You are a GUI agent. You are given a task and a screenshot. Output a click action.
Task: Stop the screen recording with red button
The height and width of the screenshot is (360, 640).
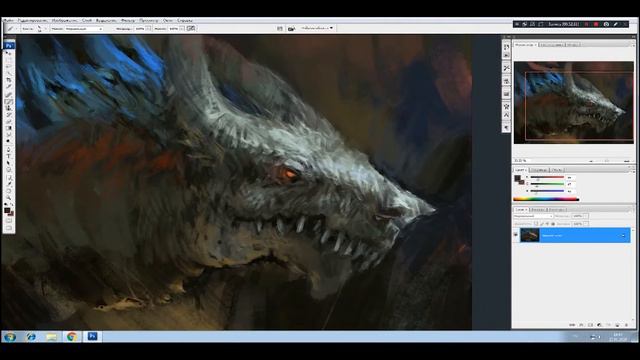click(x=596, y=24)
